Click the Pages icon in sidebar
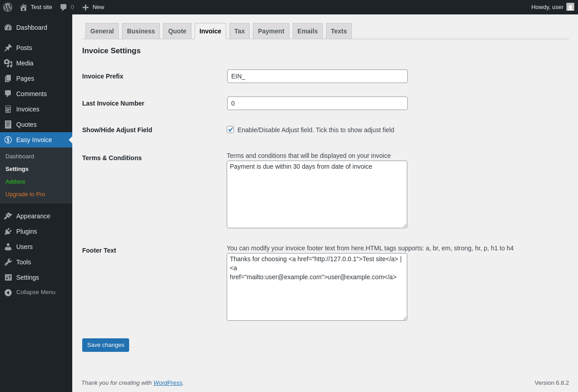This screenshot has width=578, height=392. tap(8, 78)
